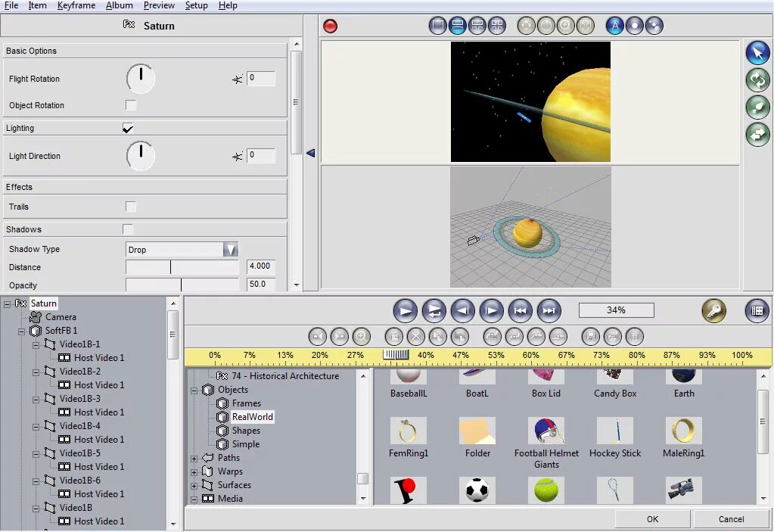774x532 pixels.
Task: Expand the Paths album node
Action: coord(194,459)
